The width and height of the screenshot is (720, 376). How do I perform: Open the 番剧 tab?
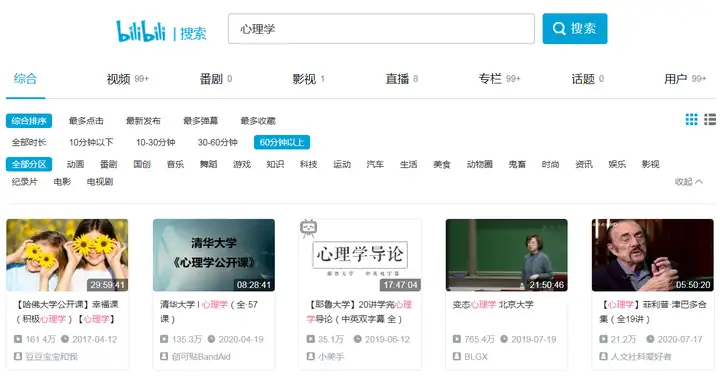click(x=216, y=79)
